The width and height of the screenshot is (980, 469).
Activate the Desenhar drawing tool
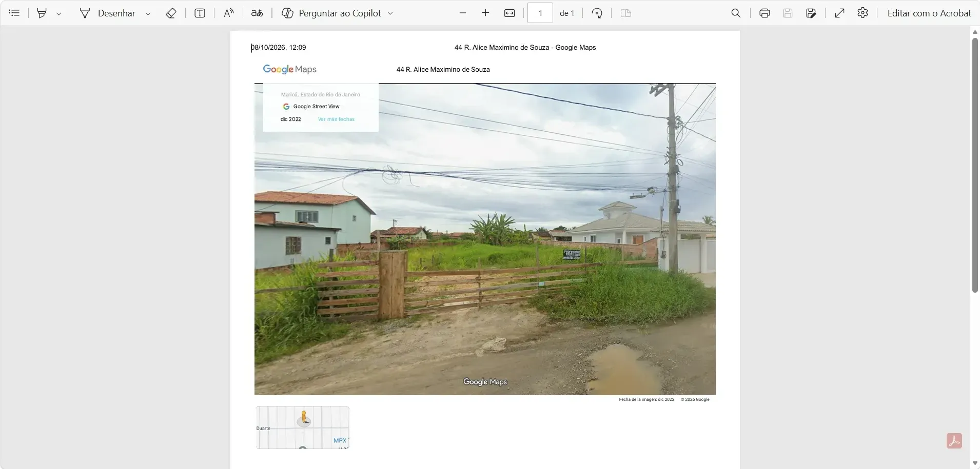(x=107, y=13)
